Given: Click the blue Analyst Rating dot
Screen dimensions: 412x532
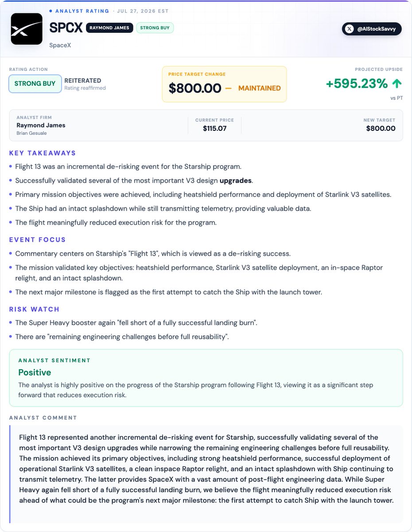Looking at the screenshot, I should pos(51,11).
